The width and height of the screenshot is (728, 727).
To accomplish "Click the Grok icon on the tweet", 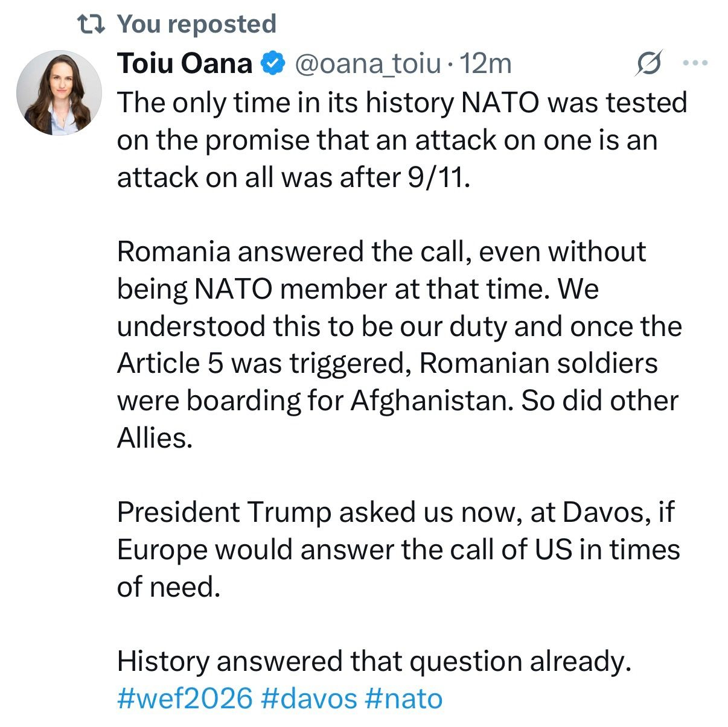I will click(x=649, y=63).
